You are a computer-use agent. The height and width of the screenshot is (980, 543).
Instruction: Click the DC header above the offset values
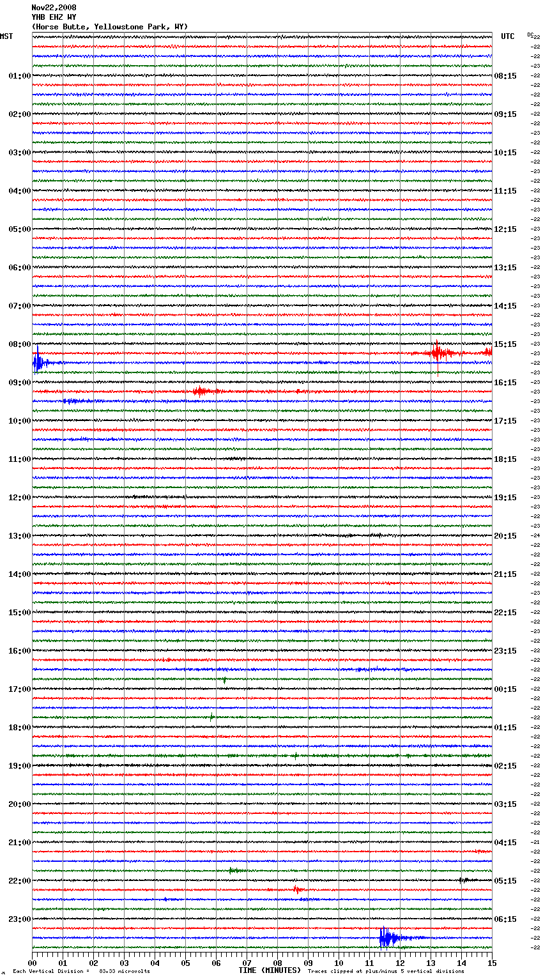click(x=530, y=34)
